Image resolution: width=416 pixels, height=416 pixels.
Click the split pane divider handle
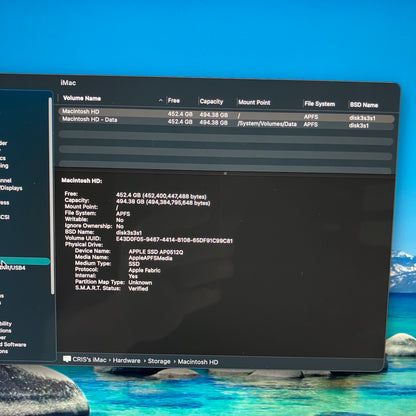[x=225, y=173]
